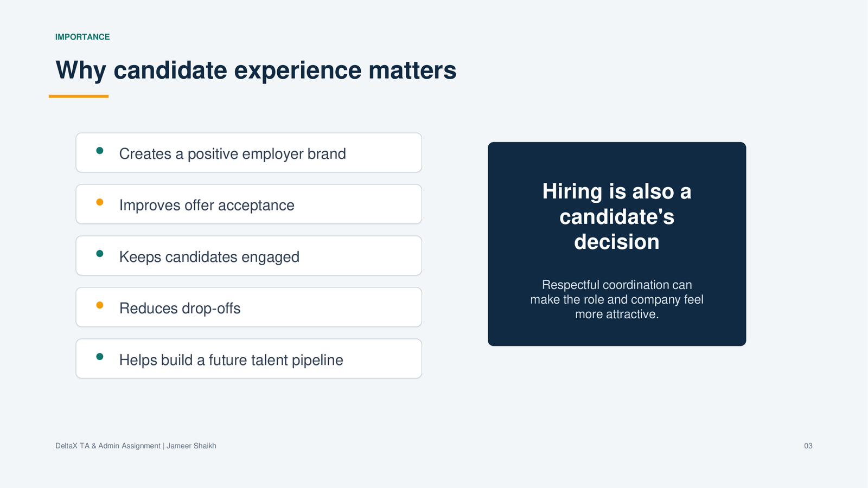Click the word decision in the callout heading
868x488 pixels.
617,242
